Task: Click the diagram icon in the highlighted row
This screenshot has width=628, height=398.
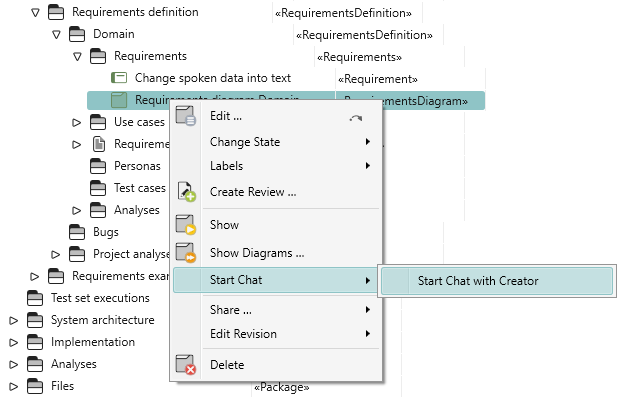Action: pos(119,100)
